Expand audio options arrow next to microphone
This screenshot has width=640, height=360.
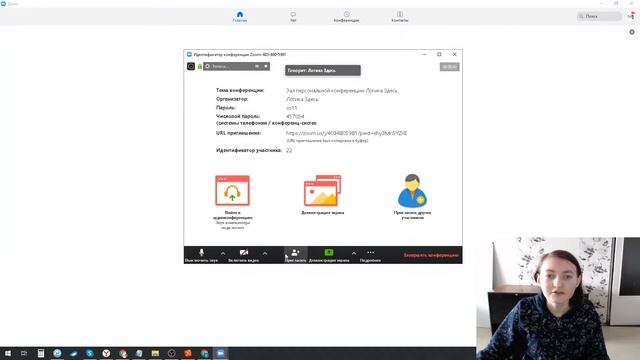tap(223, 253)
